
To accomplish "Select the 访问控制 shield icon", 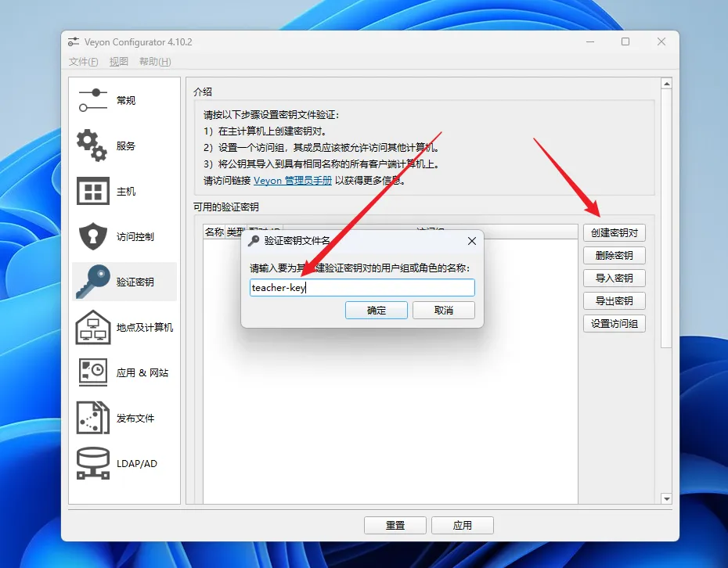I will pos(93,236).
